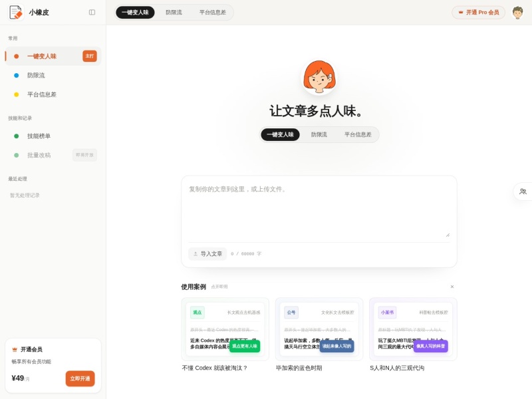Open 平台信息差 from the sidebar

pyautogui.click(x=53, y=94)
